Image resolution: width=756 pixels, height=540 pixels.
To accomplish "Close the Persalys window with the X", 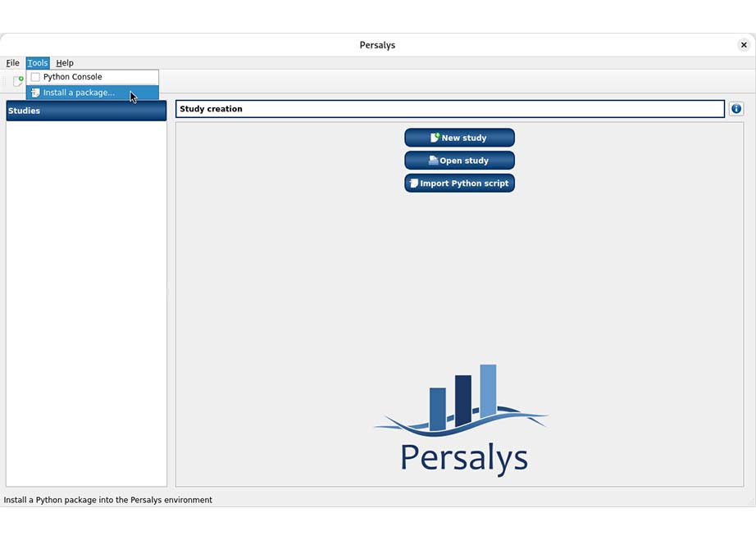I will [744, 45].
